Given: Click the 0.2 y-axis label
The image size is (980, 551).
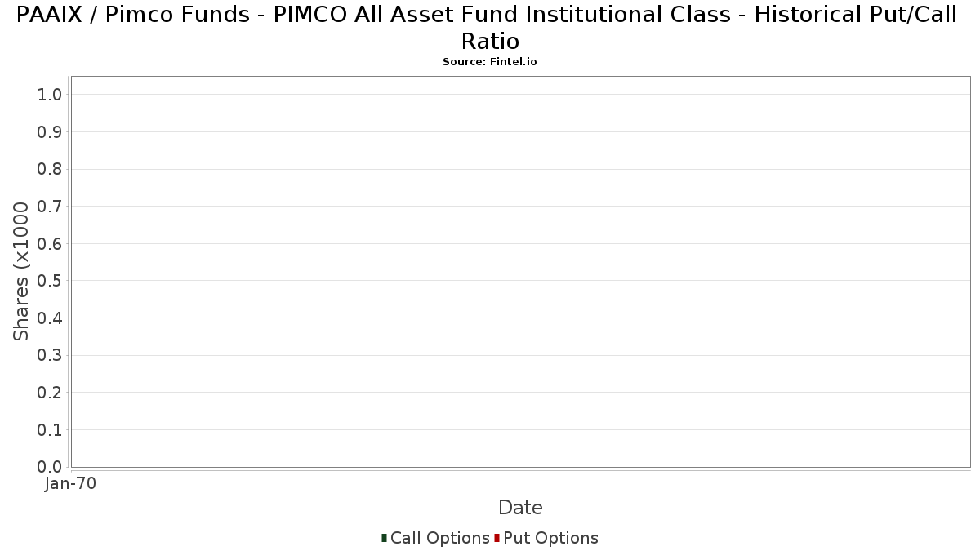Looking at the screenshot, I should [x=50, y=393].
